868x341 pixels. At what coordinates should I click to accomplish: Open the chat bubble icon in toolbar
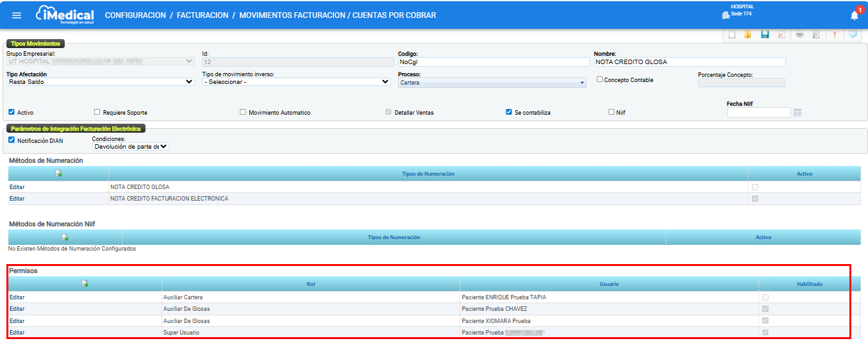(x=853, y=35)
